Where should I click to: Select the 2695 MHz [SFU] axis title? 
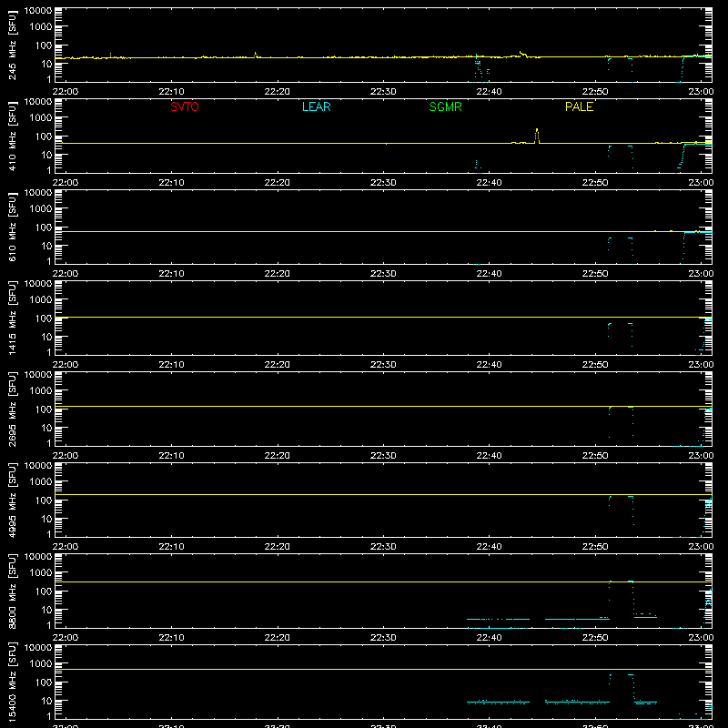click(x=13, y=409)
